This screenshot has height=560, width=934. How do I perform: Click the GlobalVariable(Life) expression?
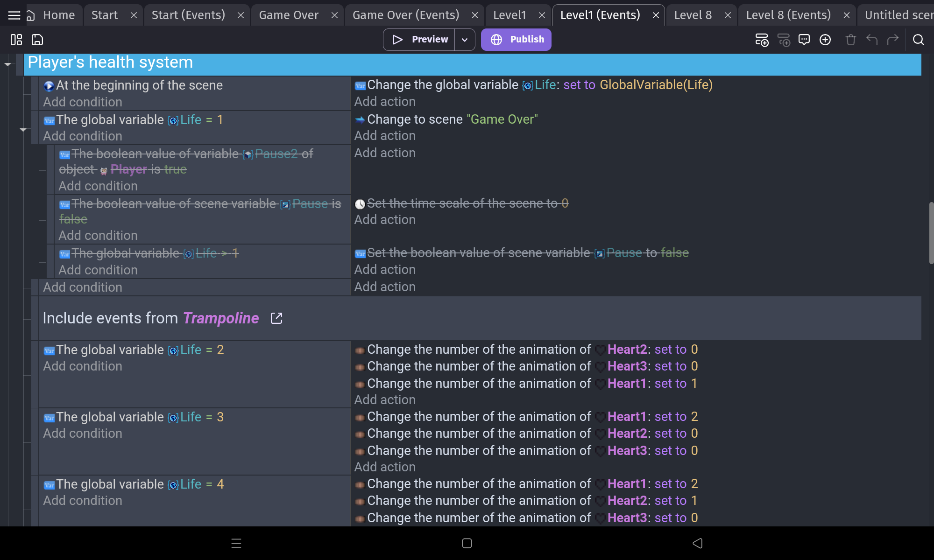656,85
